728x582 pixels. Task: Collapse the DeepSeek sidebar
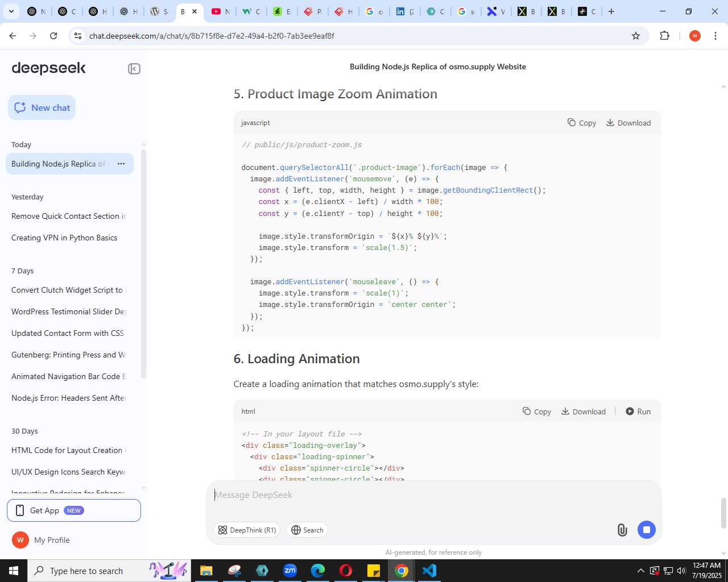tap(134, 69)
